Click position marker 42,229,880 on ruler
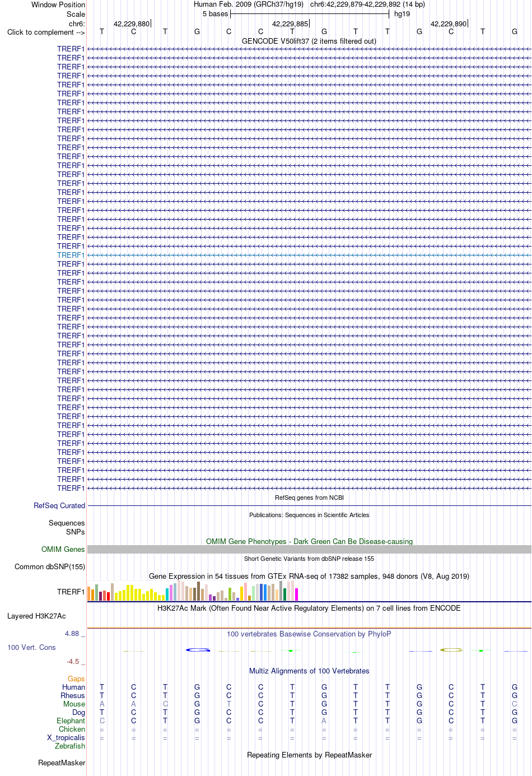532x776 pixels. [x=132, y=24]
